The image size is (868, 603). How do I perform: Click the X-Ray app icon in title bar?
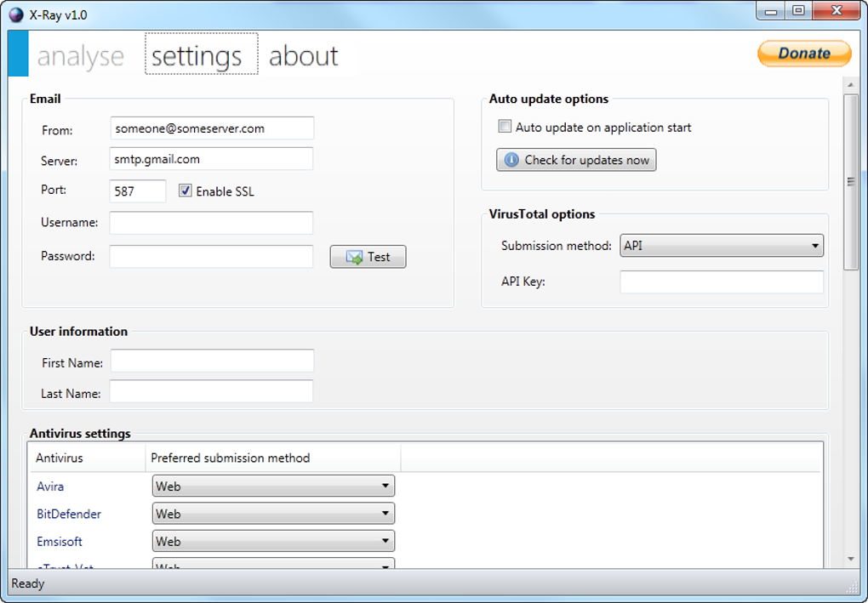tap(16, 14)
